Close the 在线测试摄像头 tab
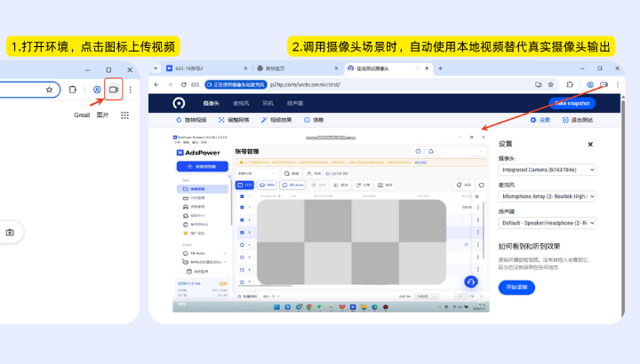This screenshot has width=640, height=364. pyautogui.click(x=427, y=68)
